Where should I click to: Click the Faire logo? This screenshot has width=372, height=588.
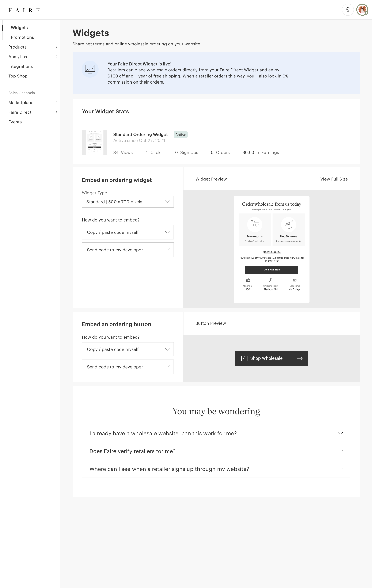(24, 10)
